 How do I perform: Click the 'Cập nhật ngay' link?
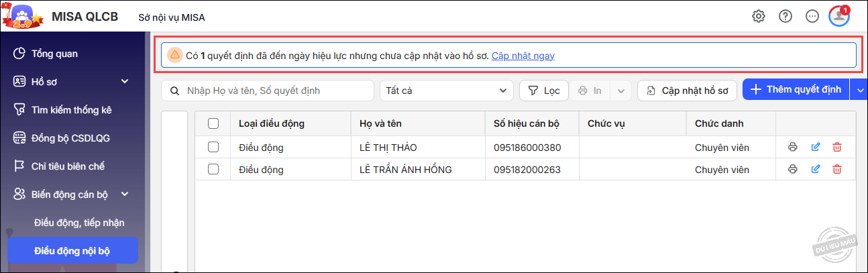point(523,56)
